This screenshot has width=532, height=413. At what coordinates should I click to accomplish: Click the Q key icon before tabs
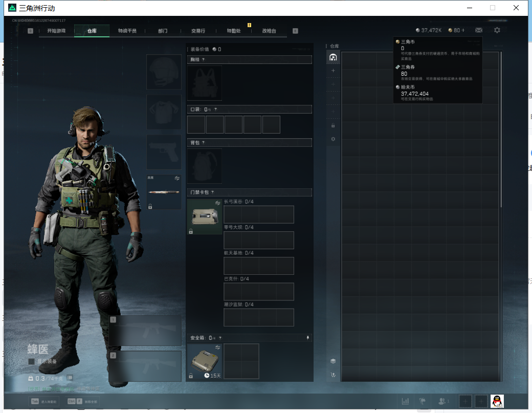30,31
